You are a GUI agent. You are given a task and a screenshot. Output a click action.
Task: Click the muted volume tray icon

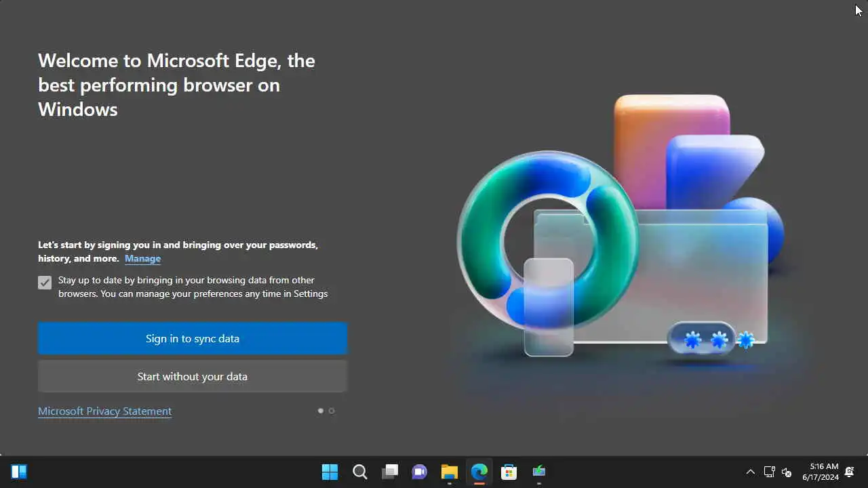pyautogui.click(x=787, y=472)
